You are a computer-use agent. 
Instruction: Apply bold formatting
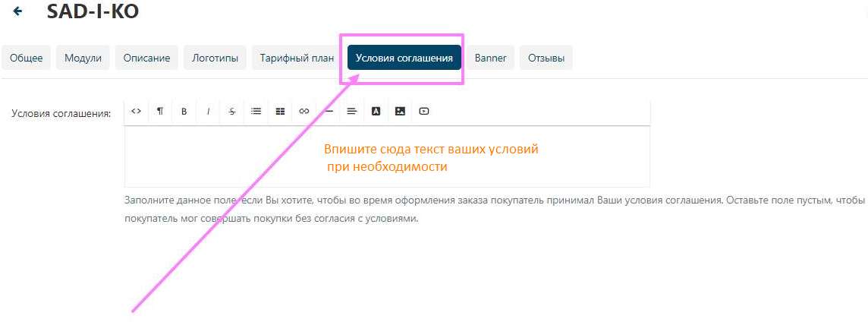click(x=184, y=112)
